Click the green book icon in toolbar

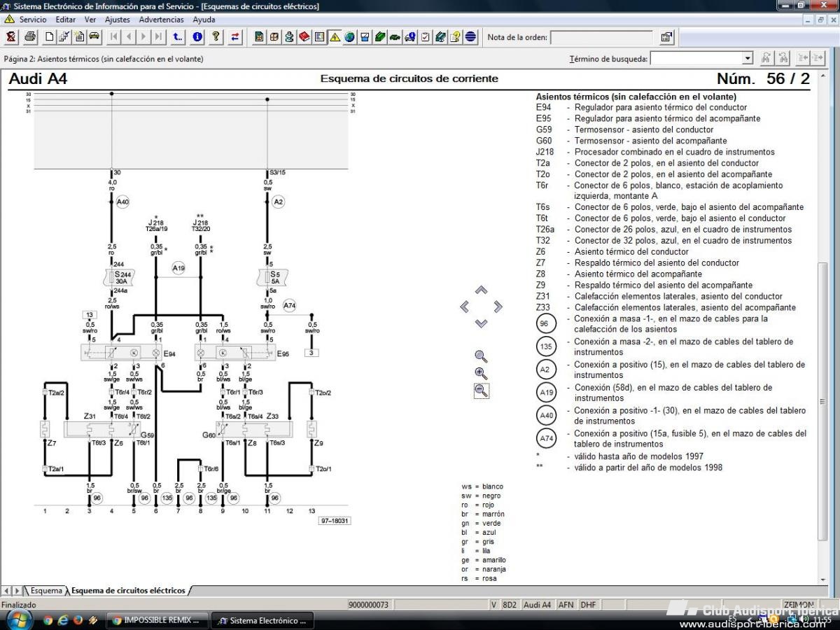click(x=380, y=36)
